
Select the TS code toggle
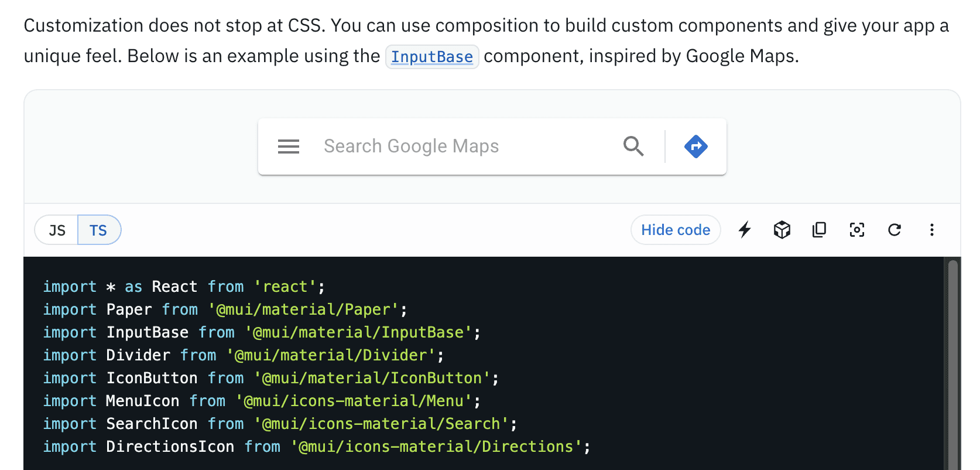click(x=99, y=230)
